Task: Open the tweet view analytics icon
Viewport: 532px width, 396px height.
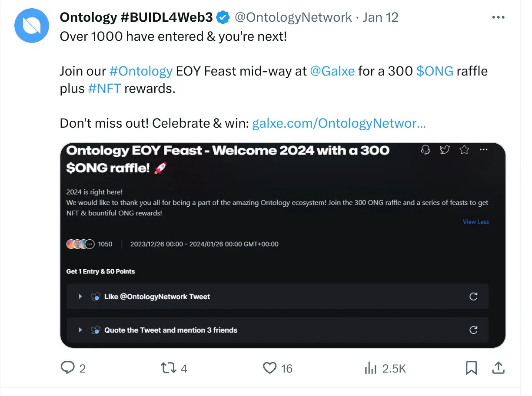Action: tap(370, 368)
